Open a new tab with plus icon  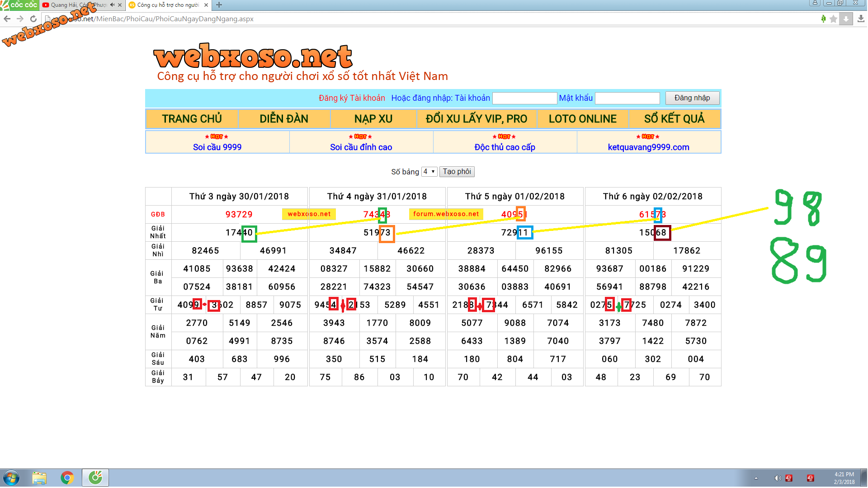pyautogui.click(x=219, y=5)
